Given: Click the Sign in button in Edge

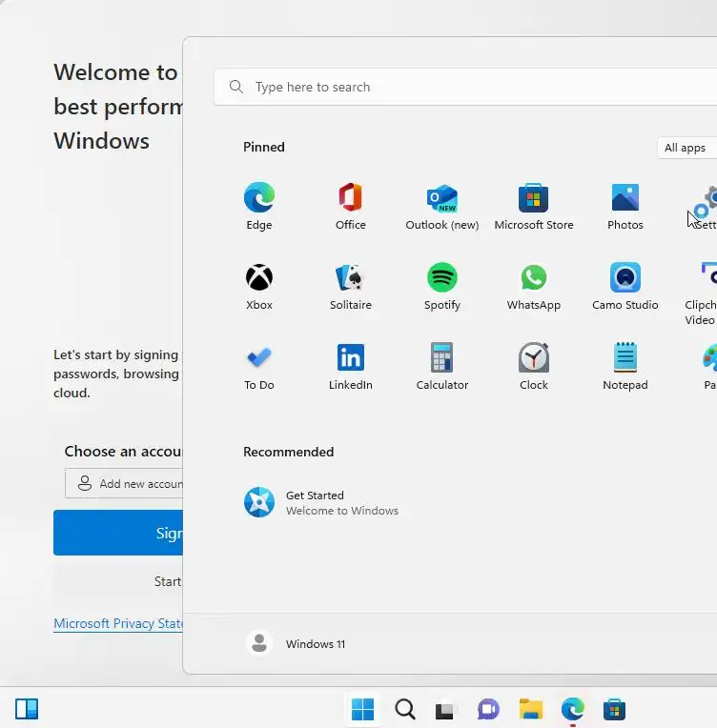Looking at the screenshot, I should [x=118, y=533].
